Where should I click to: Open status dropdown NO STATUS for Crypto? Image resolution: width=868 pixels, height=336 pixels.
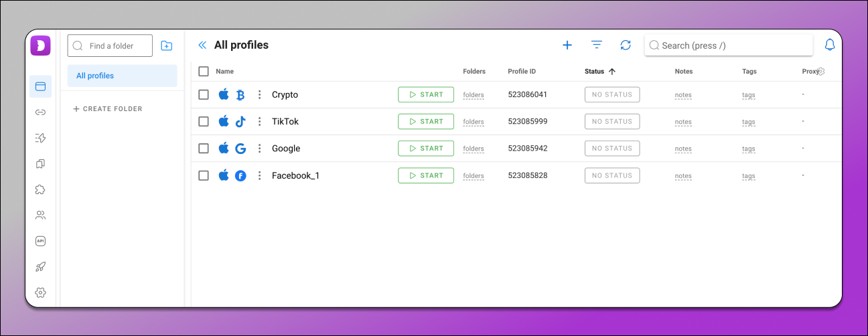[x=612, y=94]
